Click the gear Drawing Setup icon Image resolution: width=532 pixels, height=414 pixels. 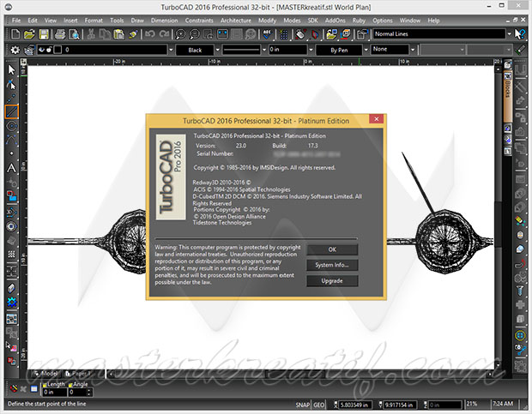(x=15, y=50)
